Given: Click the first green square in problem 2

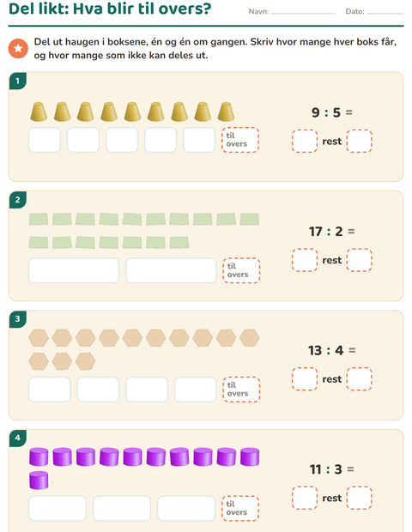Looking at the screenshot, I should [39, 219].
